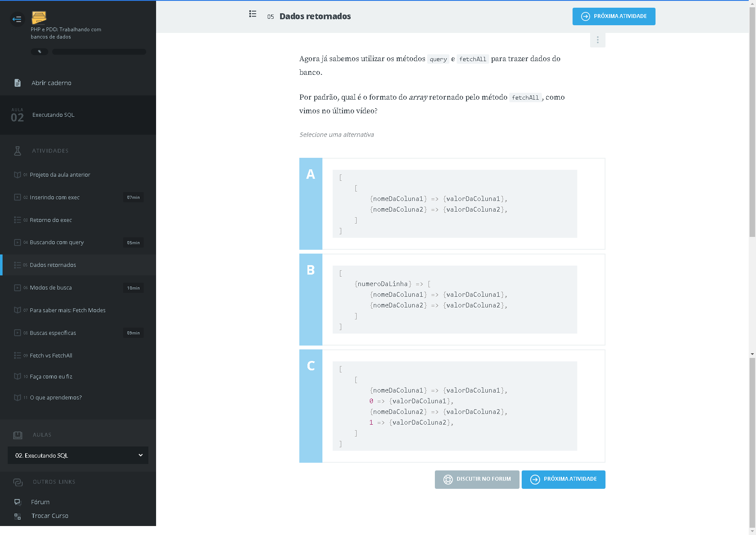Open the activity list icon beside title
This screenshot has height=535, width=756.
pyautogui.click(x=253, y=14)
